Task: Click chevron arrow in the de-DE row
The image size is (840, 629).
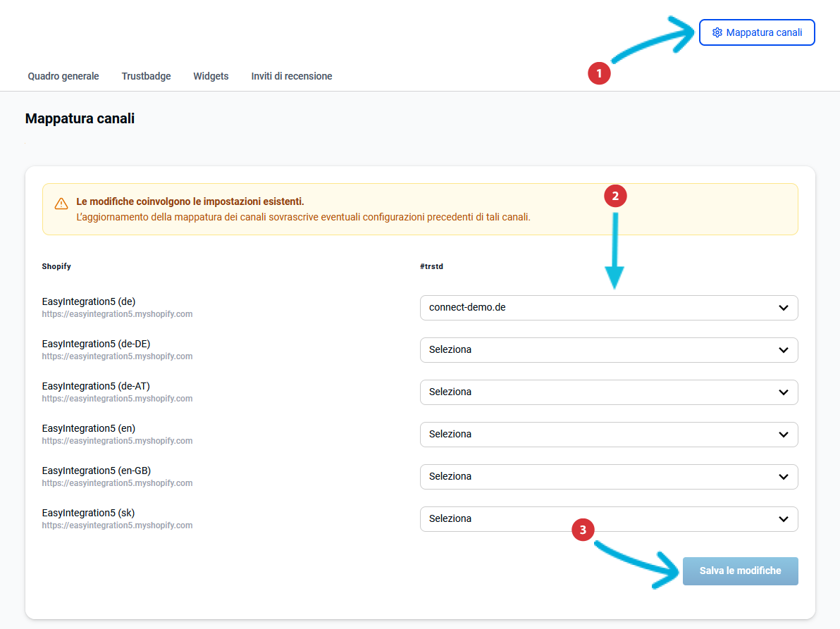Action: [x=783, y=350]
